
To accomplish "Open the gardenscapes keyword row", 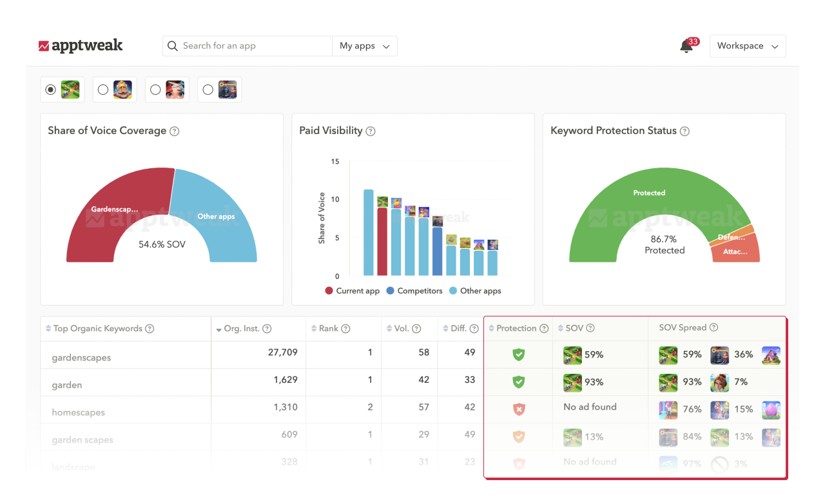I will pyautogui.click(x=81, y=358).
